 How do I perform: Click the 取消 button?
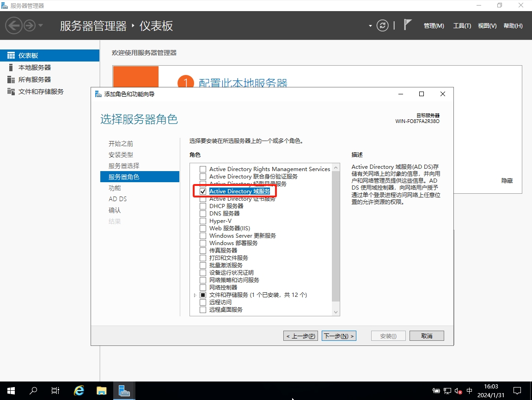point(427,336)
